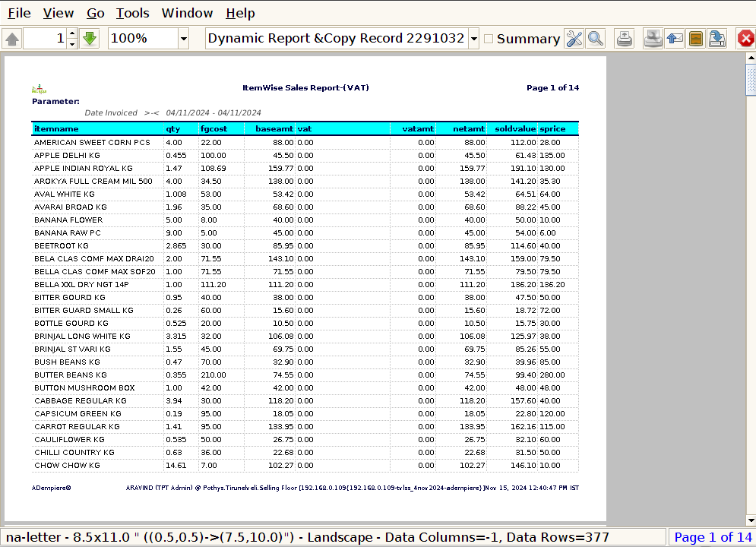Select 'CARROT REGULAR KG' item name
The width and height of the screenshot is (756, 547).
click(77, 427)
